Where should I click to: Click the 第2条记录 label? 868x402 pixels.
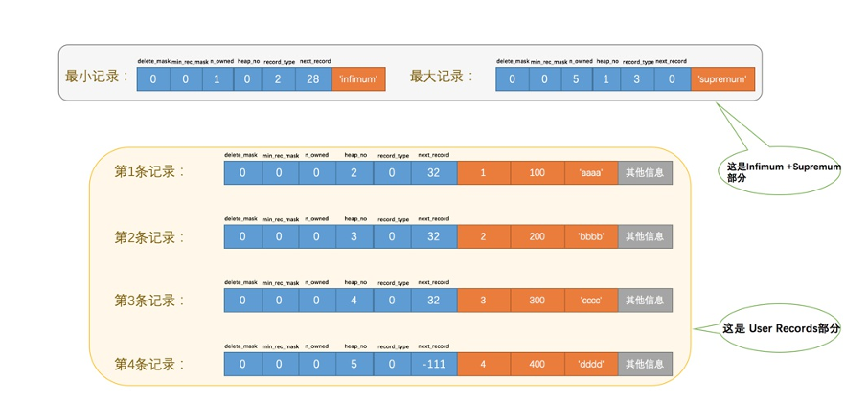pyautogui.click(x=149, y=237)
